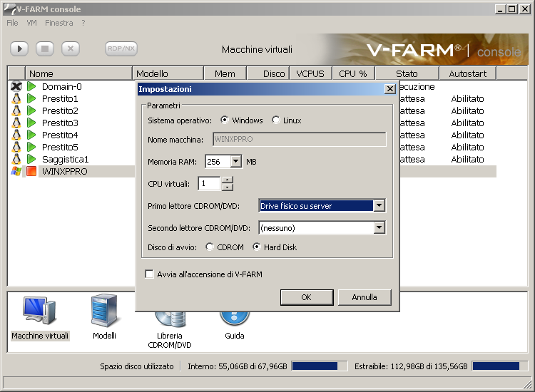Click the Stop square toolbar button
Screen dimensions: 535x392
pos(45,48)
